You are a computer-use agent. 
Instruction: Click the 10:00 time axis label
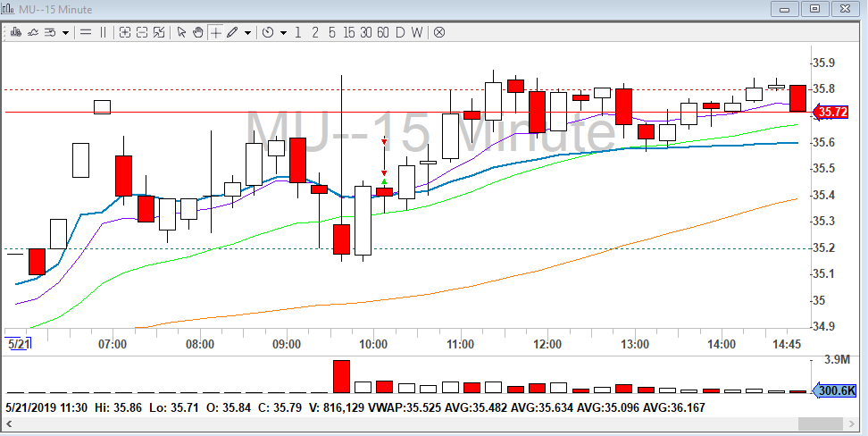click(373, 345)
